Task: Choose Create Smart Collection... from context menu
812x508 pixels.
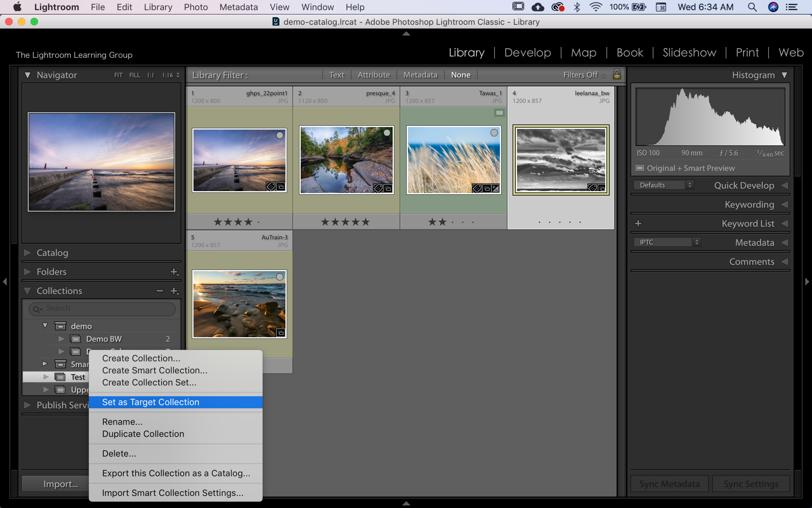Action: [x=176, y=370]
